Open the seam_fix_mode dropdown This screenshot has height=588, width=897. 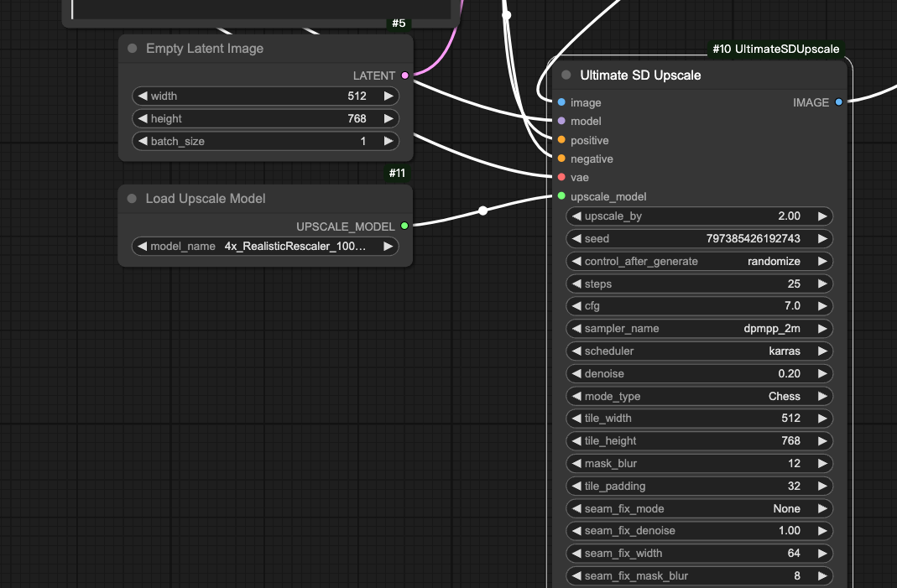tap(699, 508)
